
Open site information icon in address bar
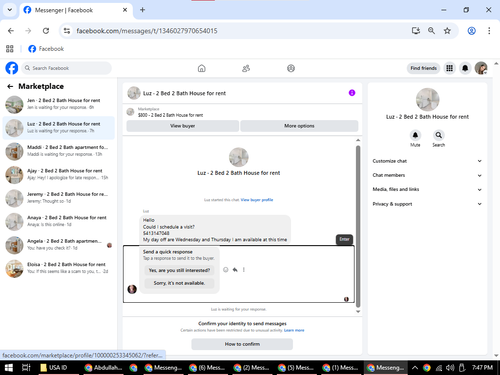67,31
